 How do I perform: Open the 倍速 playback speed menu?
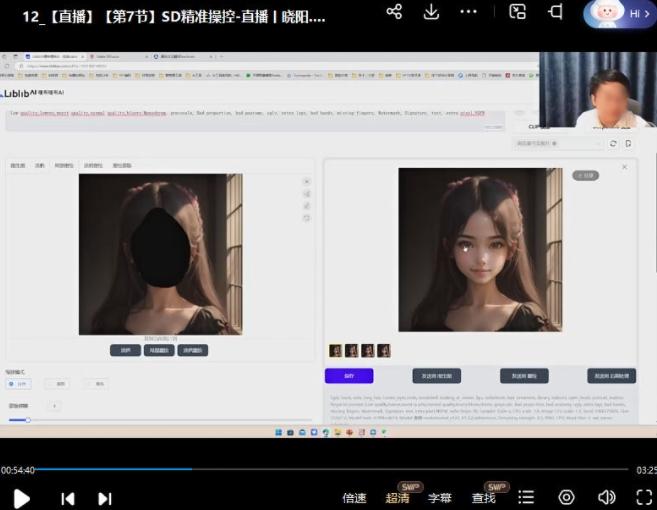[x=354, y=498]
